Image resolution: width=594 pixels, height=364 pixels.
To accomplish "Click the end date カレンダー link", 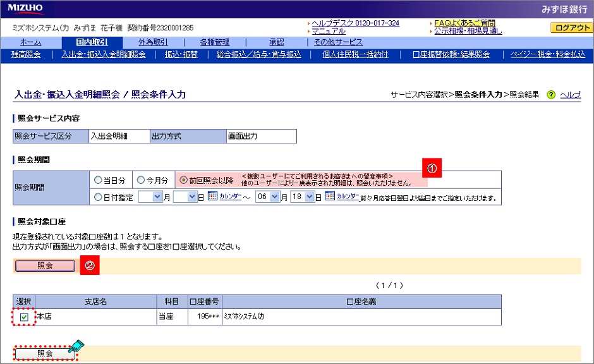I will click(x=348, y=196).
